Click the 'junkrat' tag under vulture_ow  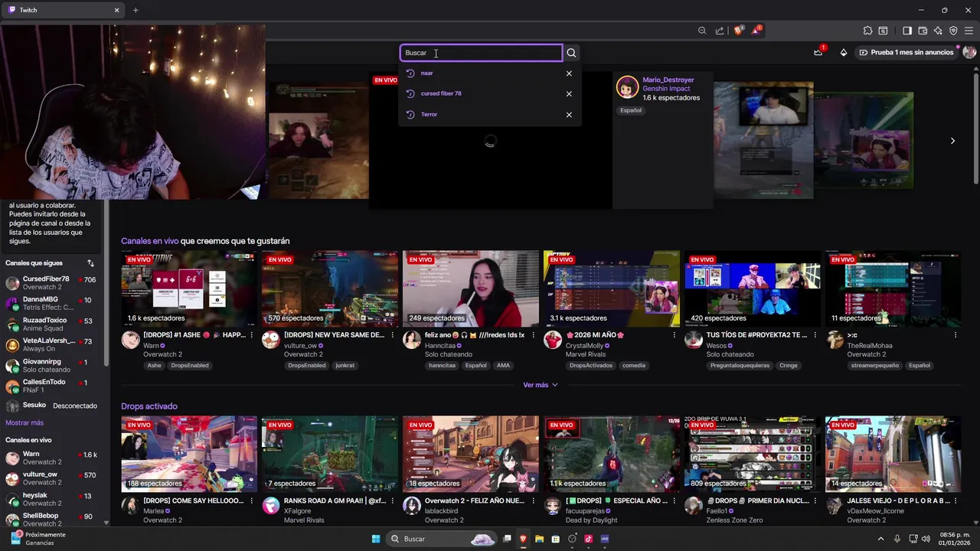345,366
